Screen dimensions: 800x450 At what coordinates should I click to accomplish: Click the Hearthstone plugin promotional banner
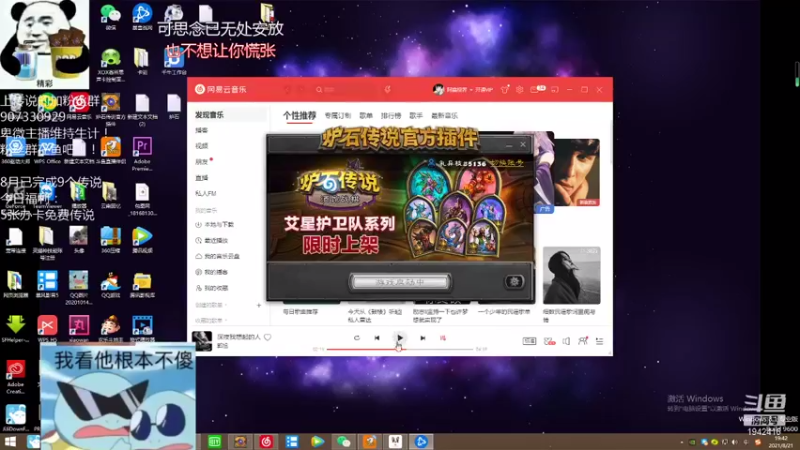400,207
